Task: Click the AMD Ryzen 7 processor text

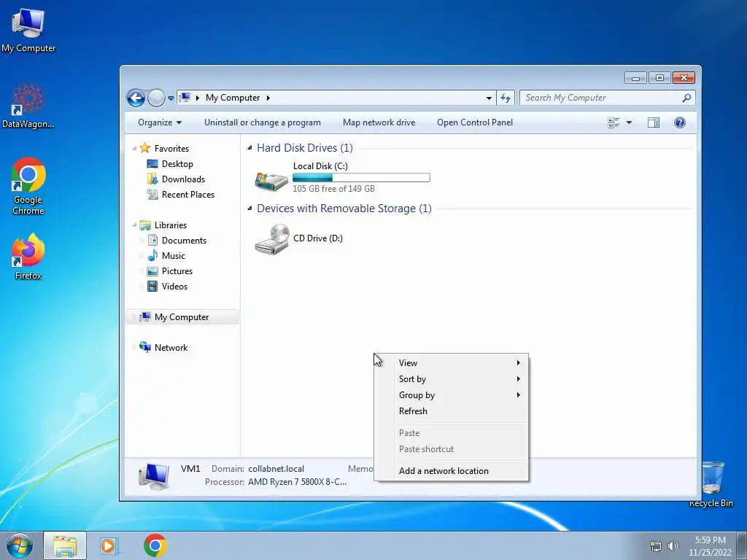Action: coord(298,482)
